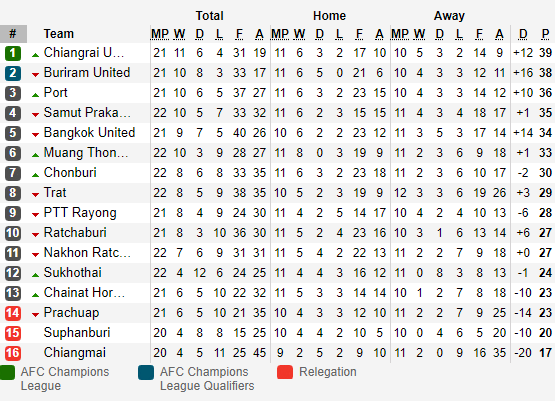Click the # rank column header
This screenshot has height=403, width=557.
(13, 34)
